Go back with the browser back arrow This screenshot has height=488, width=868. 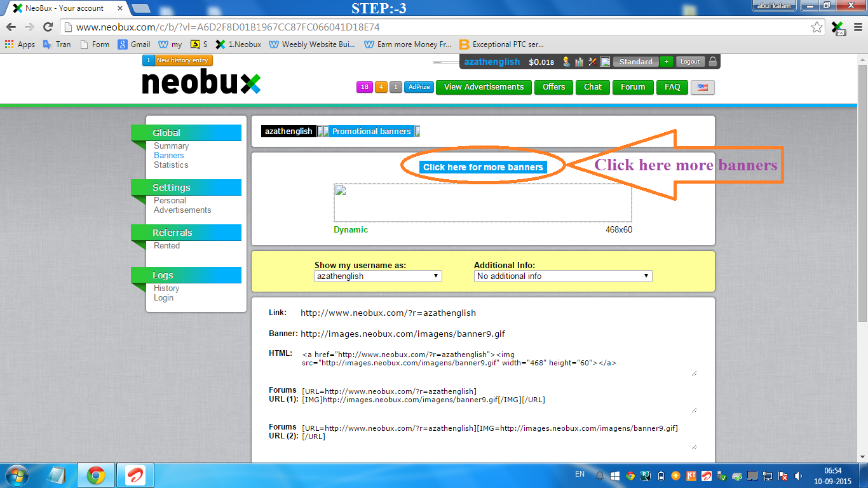11,27
